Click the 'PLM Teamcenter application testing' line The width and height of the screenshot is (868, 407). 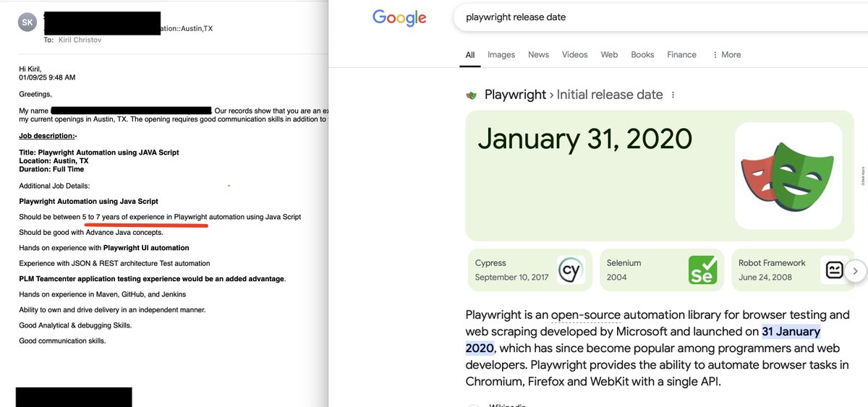pos(153,278)
